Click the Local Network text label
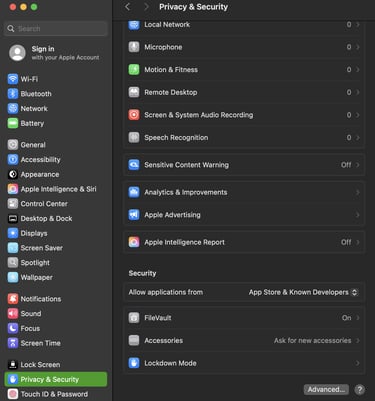Image resolution: width=375 pixels, height=401 pixels. 167,25
